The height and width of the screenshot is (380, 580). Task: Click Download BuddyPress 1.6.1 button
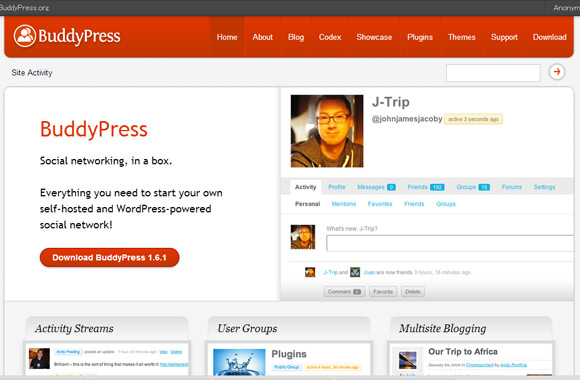(109, 258)
